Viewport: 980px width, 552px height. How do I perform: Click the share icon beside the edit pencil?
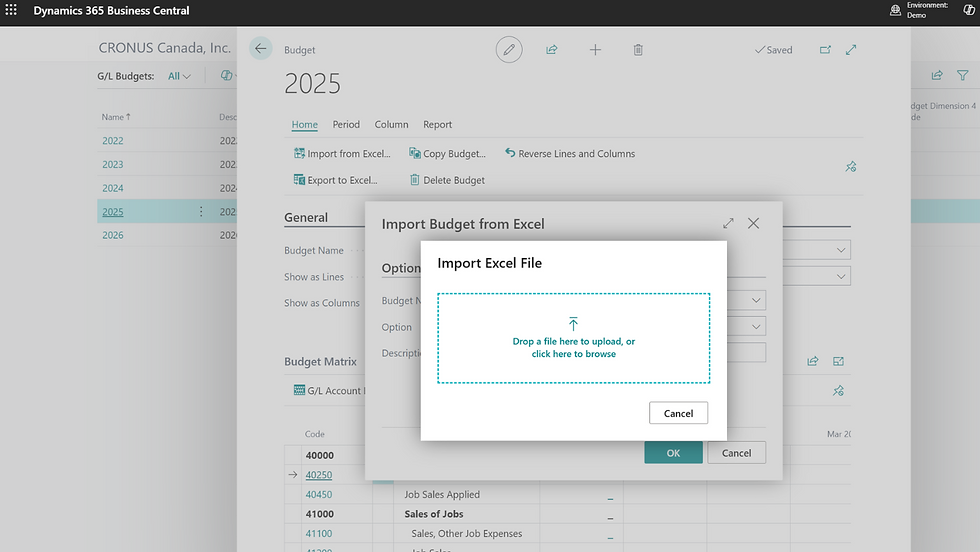[551, 49]
